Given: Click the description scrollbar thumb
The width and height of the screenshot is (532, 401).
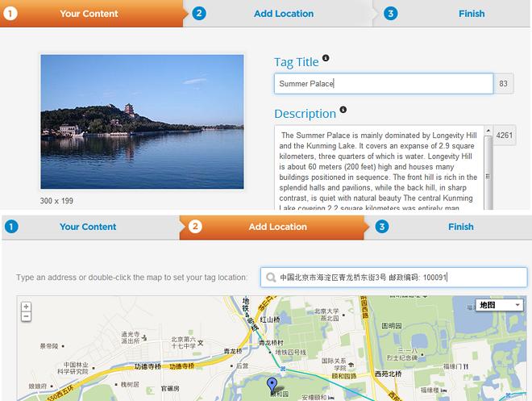Looking at the screenshot, I should point(488,173).
